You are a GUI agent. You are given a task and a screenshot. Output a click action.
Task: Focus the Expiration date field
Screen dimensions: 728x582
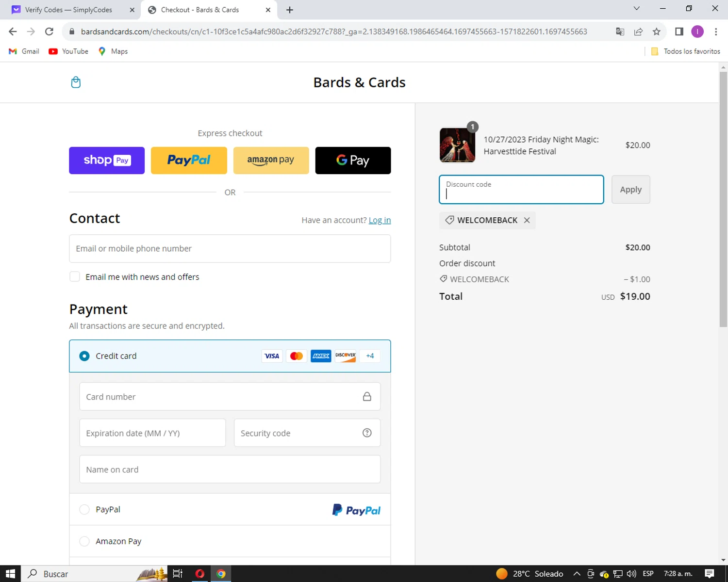pyautogui.click(x=152, y=433)
